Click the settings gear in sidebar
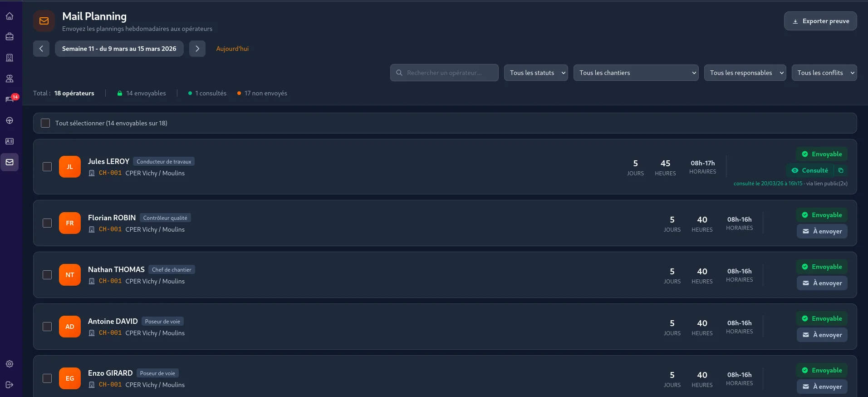The image size is (868, 397). (10, 364)
